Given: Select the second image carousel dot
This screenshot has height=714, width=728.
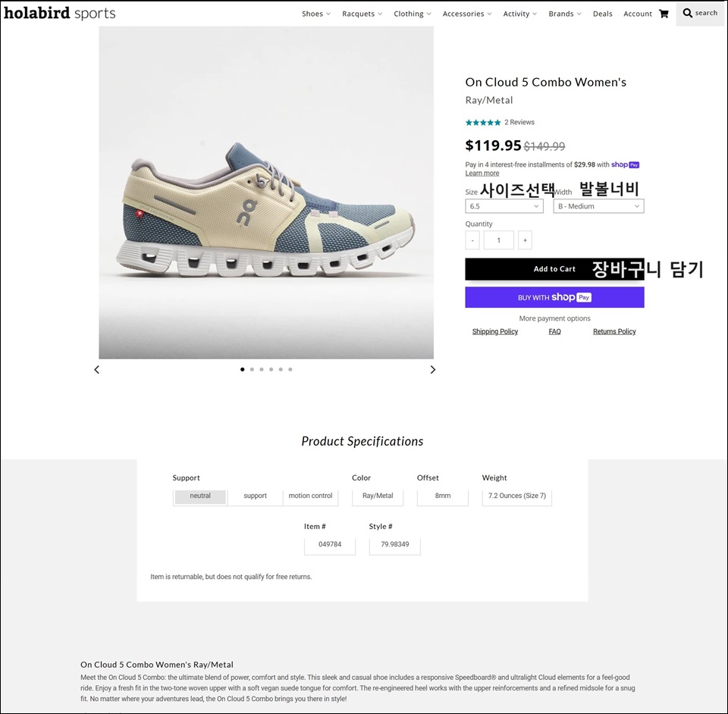Looking at the screenshot, I should point(252,370).
